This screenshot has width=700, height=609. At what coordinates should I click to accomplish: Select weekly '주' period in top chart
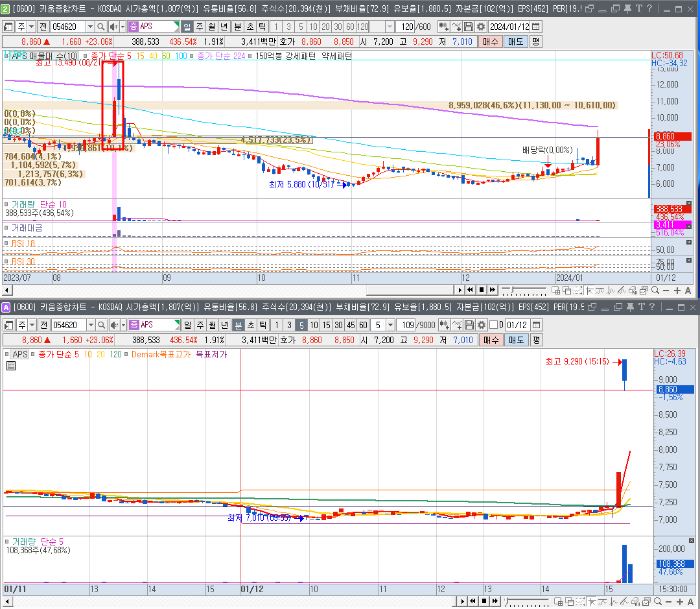point(200,27)
